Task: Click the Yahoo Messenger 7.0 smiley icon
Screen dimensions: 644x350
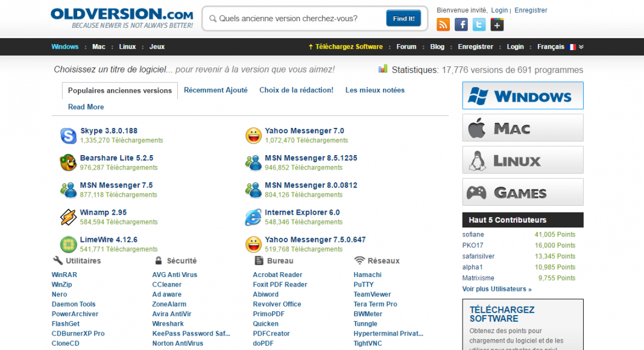Action: 253,136
